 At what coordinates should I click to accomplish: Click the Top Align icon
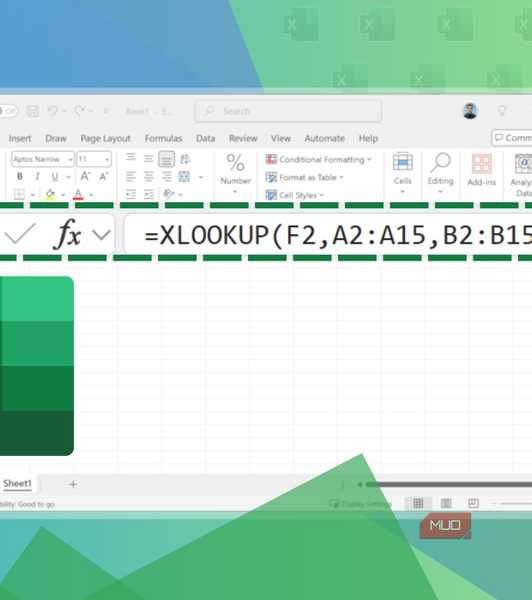point(131,157)
